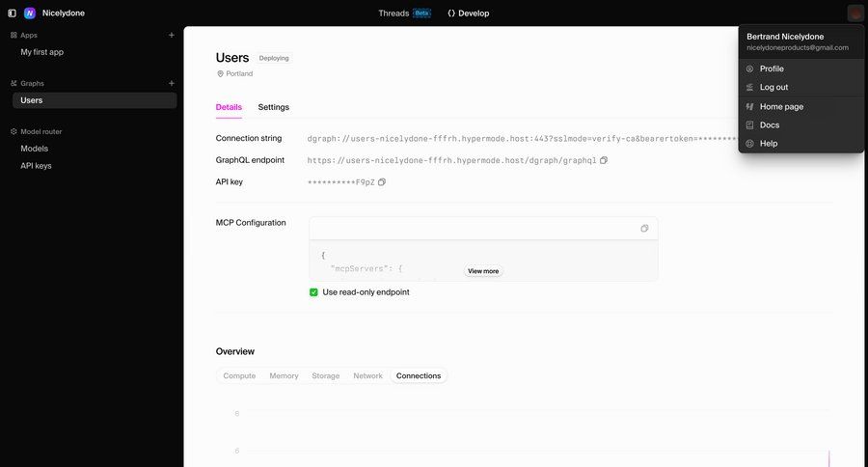
Task: Select the Network overview tab
Action: coord(368,375)
